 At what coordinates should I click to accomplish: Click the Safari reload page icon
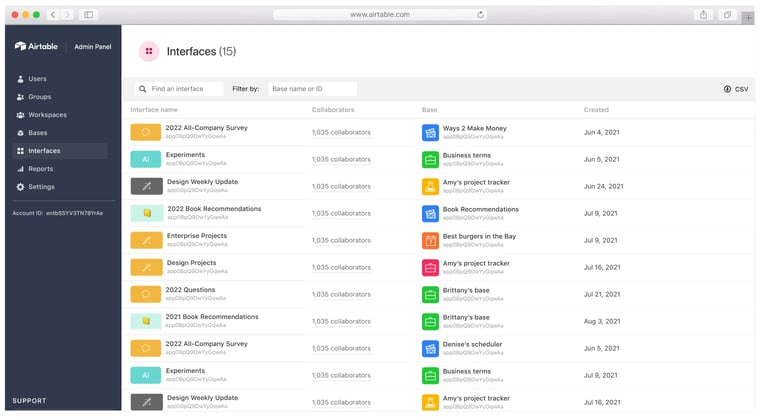(481, 15)
